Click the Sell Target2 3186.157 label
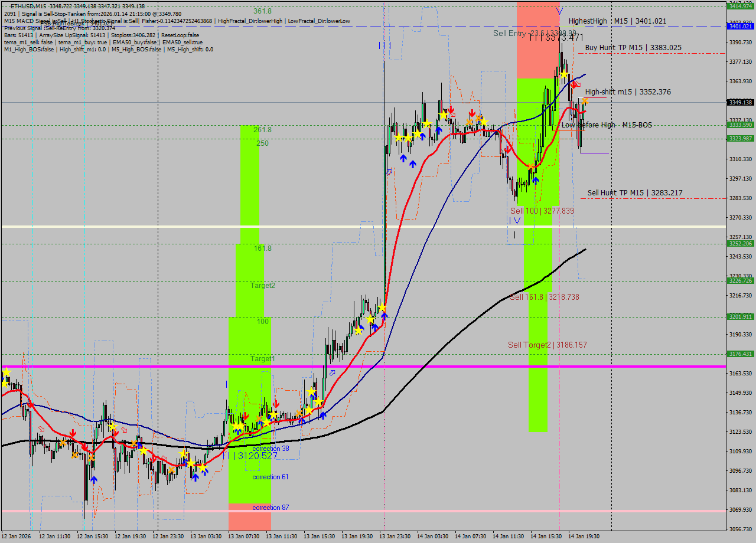756x543 pixels. pos(548,345)
